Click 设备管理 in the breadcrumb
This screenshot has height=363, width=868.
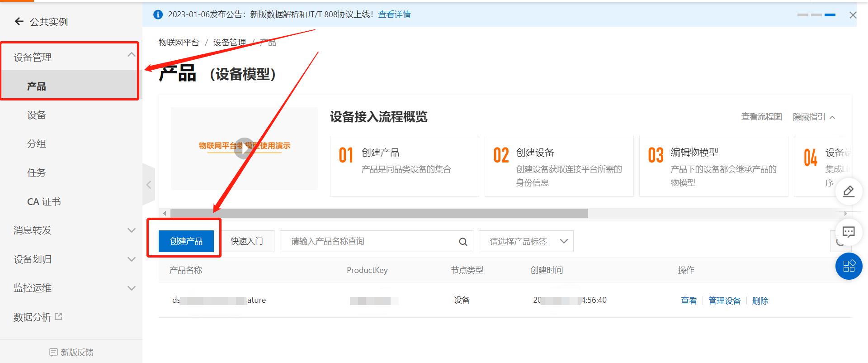coord(230,43)
